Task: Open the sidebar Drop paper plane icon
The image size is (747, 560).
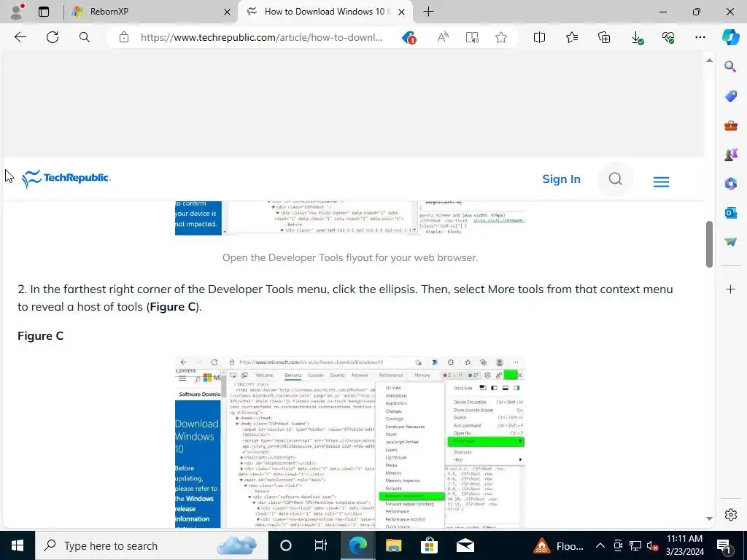Action: pyautogui.click(x=730, y=242)
